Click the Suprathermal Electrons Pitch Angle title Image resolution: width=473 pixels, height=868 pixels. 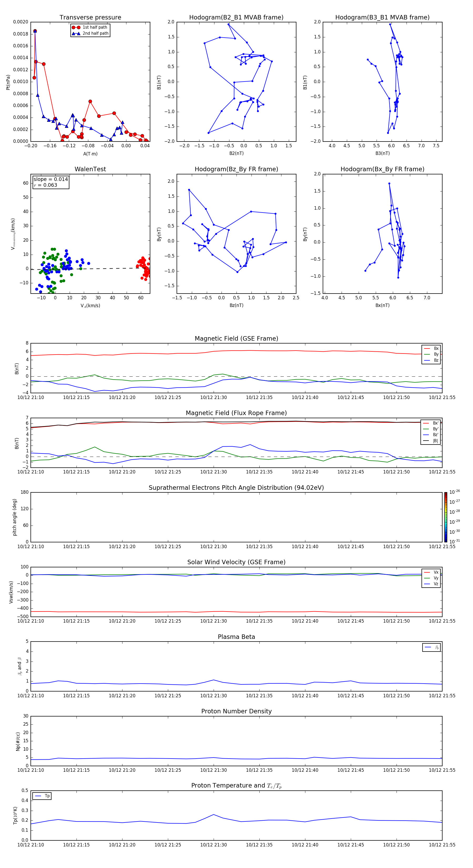tap(236, 488)
